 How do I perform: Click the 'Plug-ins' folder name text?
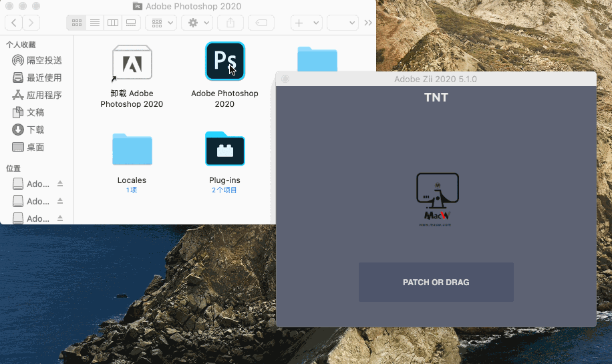224,180
